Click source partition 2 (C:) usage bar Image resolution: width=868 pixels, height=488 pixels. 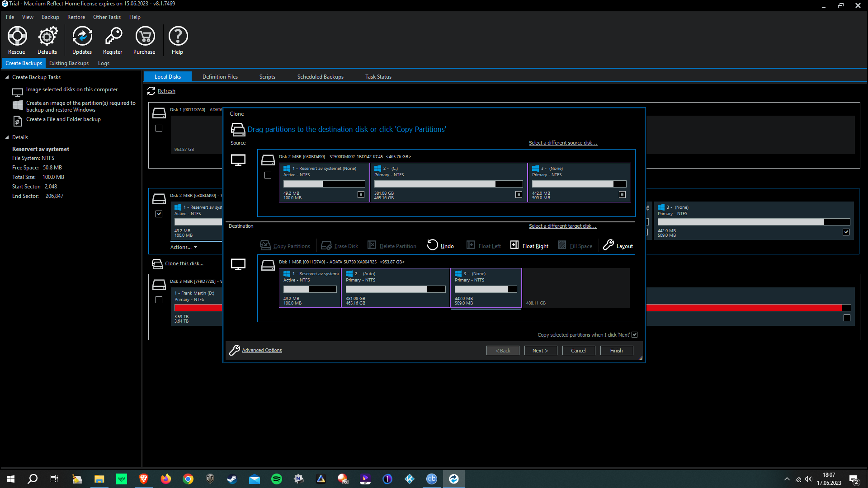pyautogui.click(x=448, y=184)
